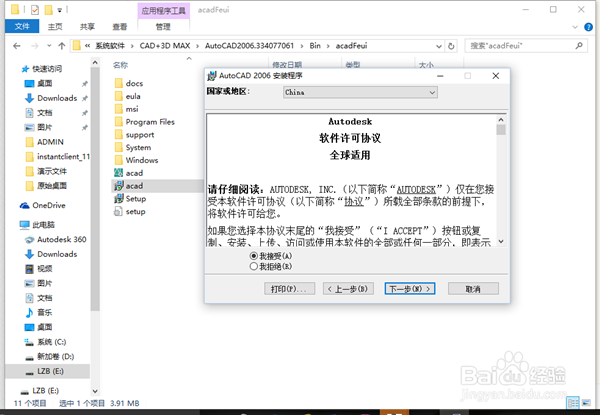Open the recent locations dropdown arrow
The image size is (600, 415).
click(49, 46)
